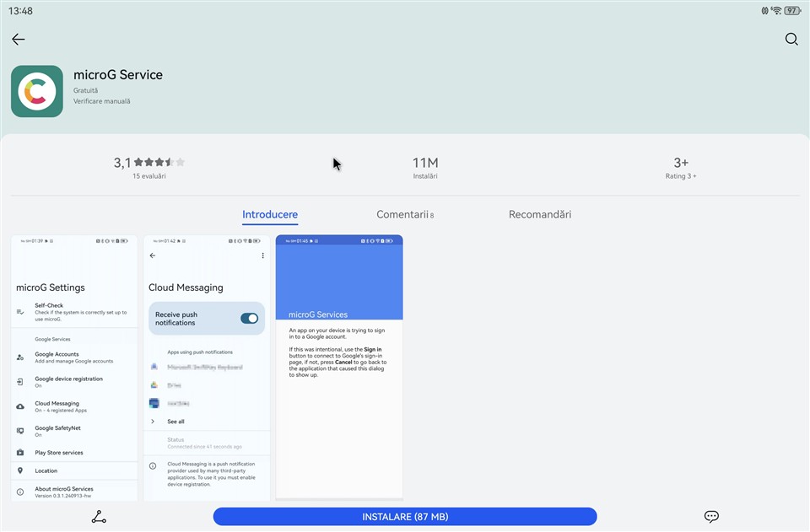Image resolution: width=810 pixels, height=532 pixels.
Task: Tap the battery indicator in status bar
Action: [x=792, y=11]
